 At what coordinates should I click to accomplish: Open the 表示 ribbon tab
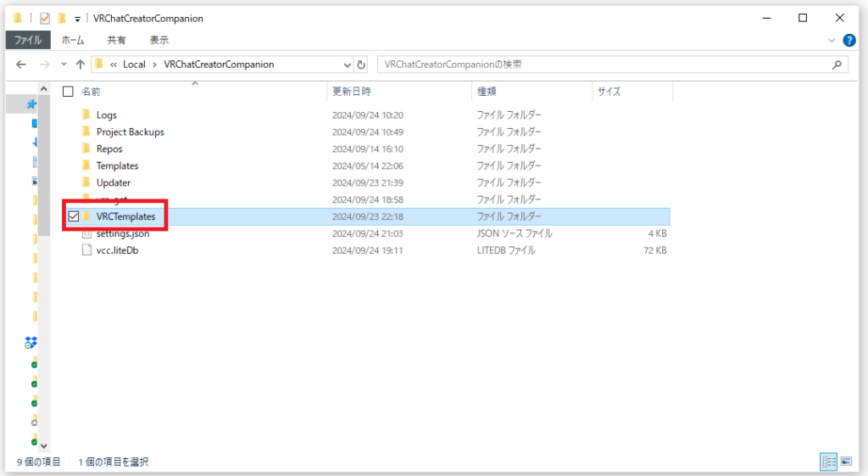tap(159, 40)
